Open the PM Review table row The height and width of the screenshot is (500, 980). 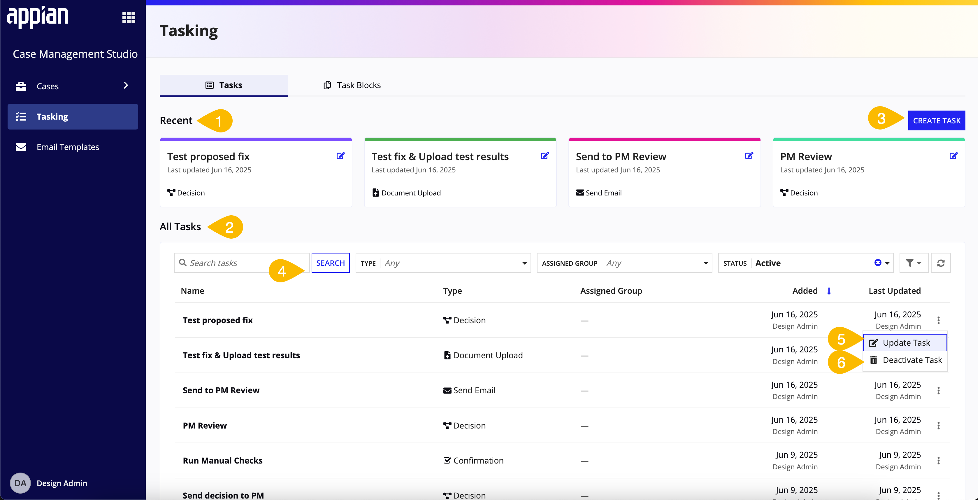click(x=562, y=425)
